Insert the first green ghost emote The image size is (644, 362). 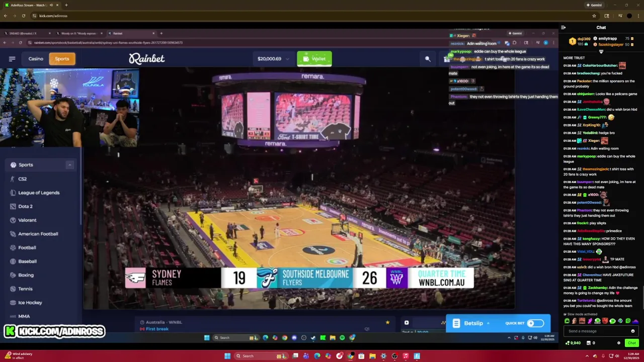(567, 321)
